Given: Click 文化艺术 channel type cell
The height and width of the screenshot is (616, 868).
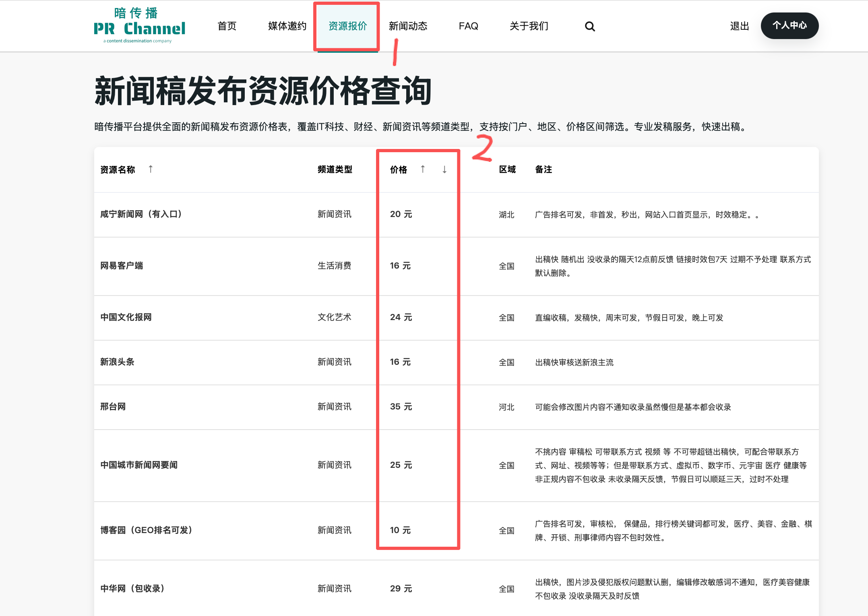Looking at the screenshot, I should 335,317.
